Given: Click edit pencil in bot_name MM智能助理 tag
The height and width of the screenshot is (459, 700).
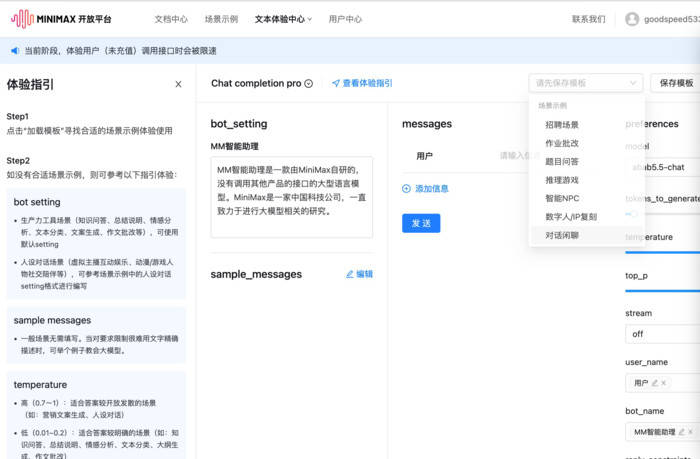Looking at the screenshot, I should coord(682,432).
